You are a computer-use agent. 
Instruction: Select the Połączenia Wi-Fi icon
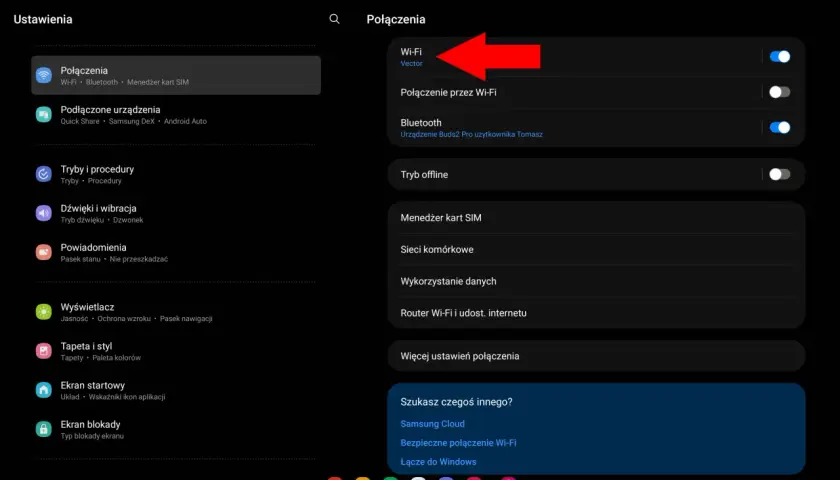tap(44, 75)
